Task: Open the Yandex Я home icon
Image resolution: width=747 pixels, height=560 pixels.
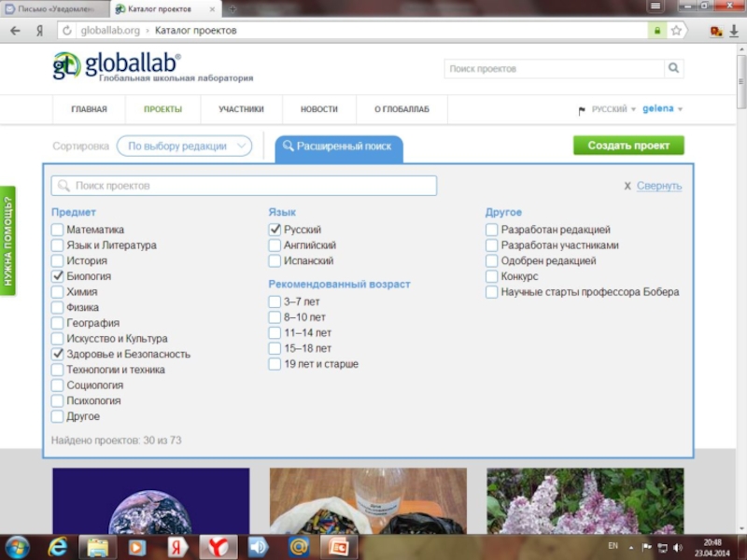Action: tap(39, 31)
